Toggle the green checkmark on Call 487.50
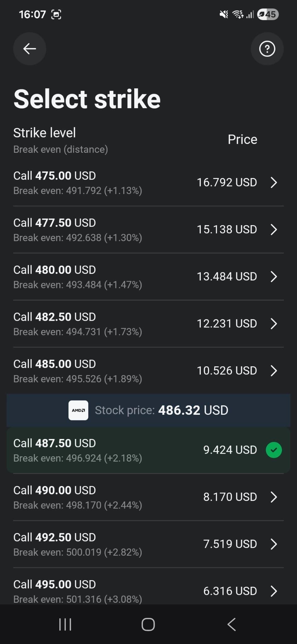The width and height of the screenshot is (297, 644). point(274,450)
